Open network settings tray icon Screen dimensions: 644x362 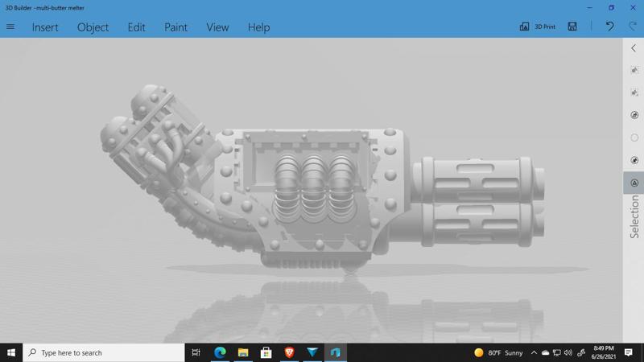coord(557,352)
